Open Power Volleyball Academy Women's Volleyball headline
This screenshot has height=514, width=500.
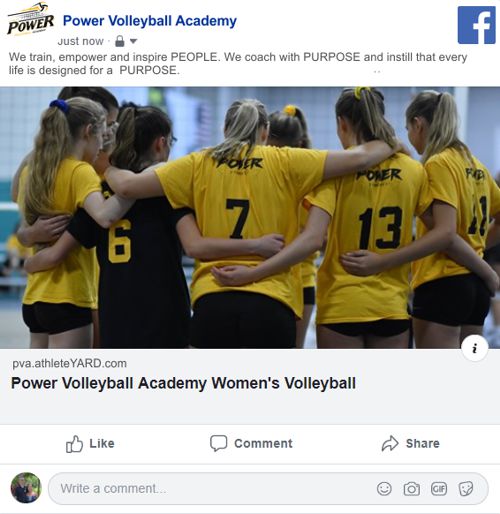click(x=183, y=383)
